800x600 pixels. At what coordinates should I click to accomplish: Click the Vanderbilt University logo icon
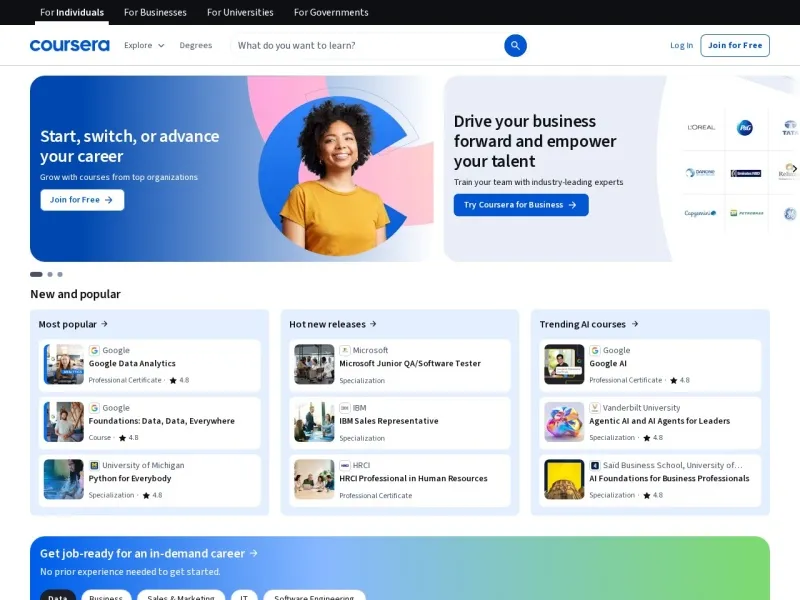point(594,408)
